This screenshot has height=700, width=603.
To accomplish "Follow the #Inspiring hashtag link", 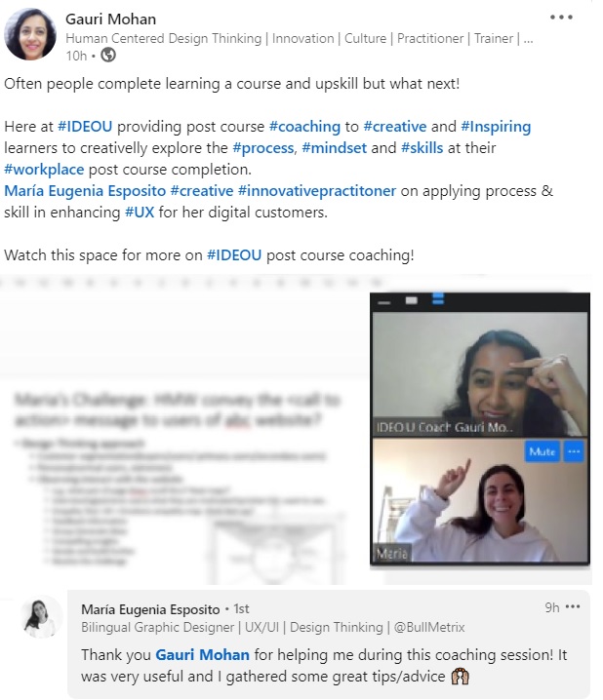I will click(496, 127).
